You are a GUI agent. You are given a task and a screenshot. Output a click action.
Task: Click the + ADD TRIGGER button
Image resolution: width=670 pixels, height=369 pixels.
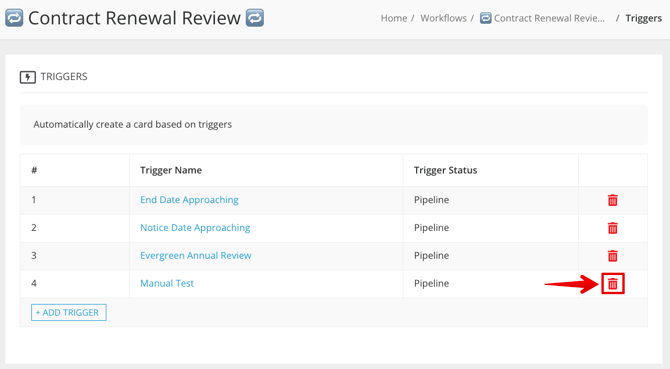click(69, 312)
